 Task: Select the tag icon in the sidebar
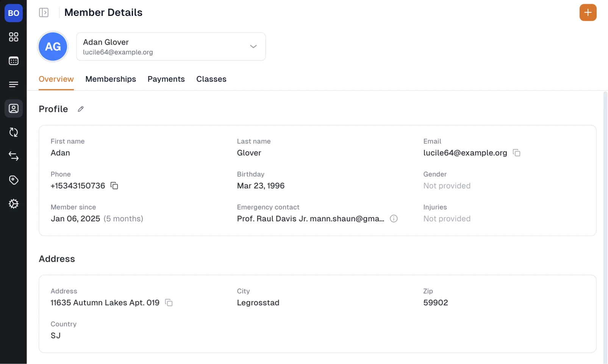(x=14, y=180)
